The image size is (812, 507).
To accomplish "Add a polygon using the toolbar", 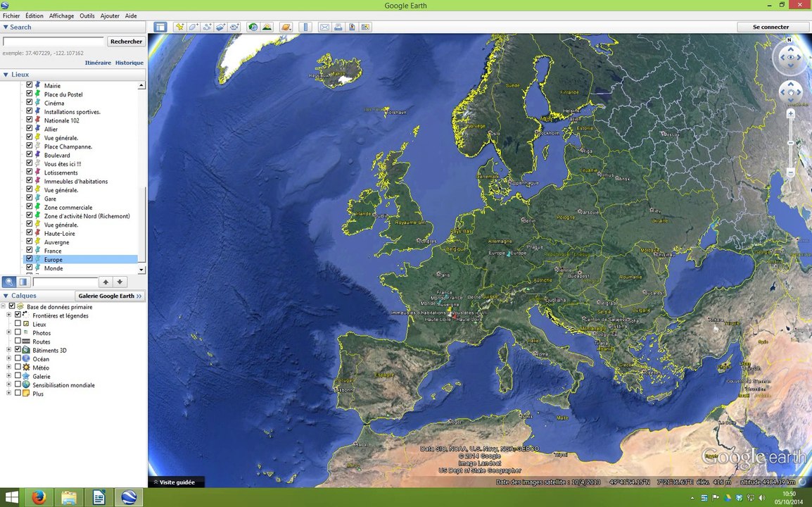I will (194, 27).
